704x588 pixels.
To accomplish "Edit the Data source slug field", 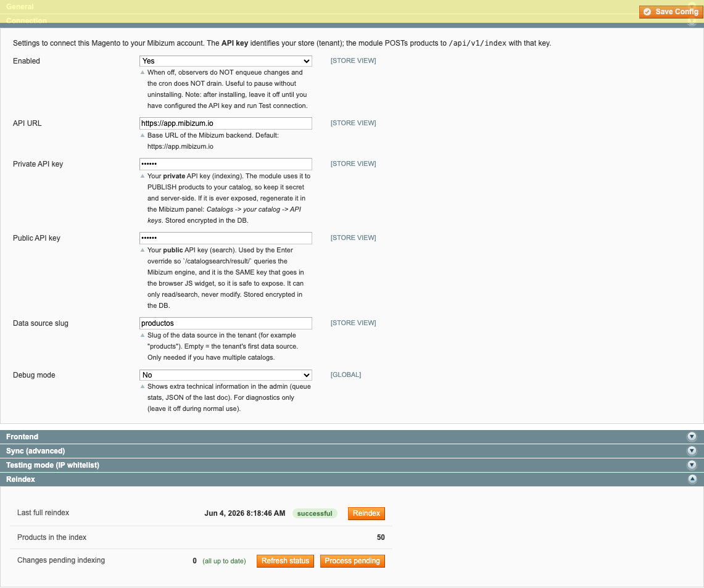I will (225, 323).
